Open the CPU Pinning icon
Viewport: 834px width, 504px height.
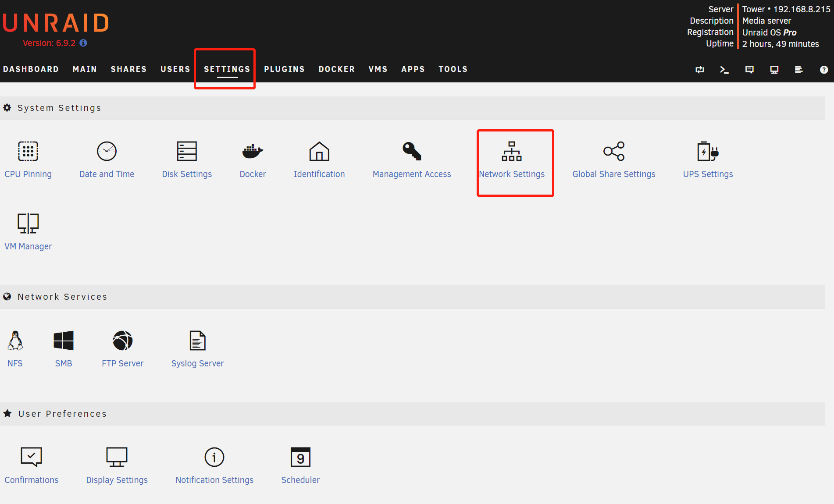(28, 151)
